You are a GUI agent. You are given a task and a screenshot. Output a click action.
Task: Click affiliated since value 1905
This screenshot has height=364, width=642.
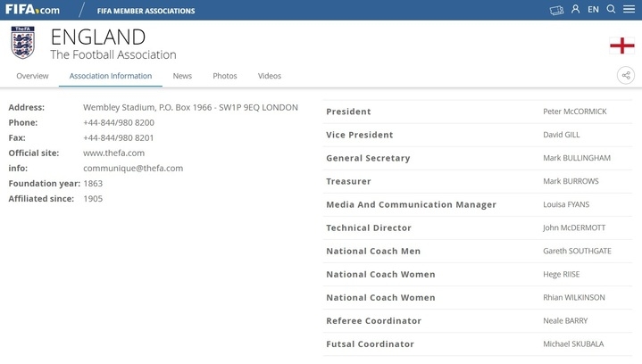[93, 199]
